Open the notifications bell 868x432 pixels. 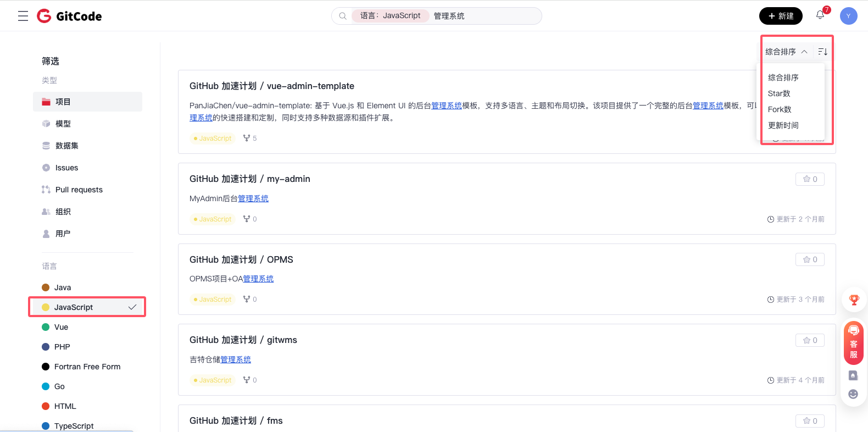(x=820, y=15)
